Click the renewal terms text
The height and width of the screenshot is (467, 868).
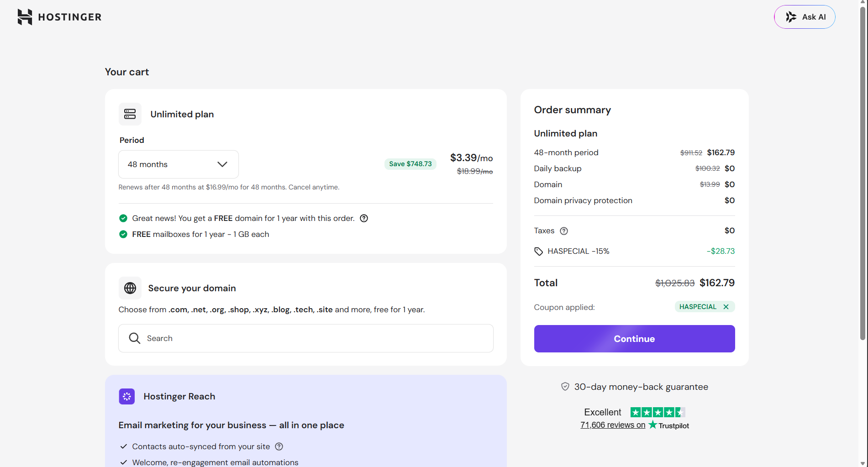point(229,187)
